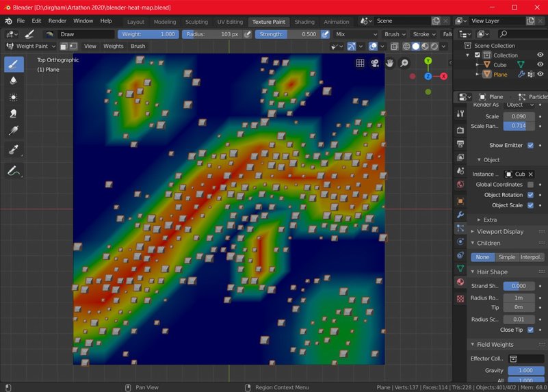This screenshot has height=392, width=548.
Task: Select the Average tool in toolbar
Action: pyautogui.click(x=14, y=97)
